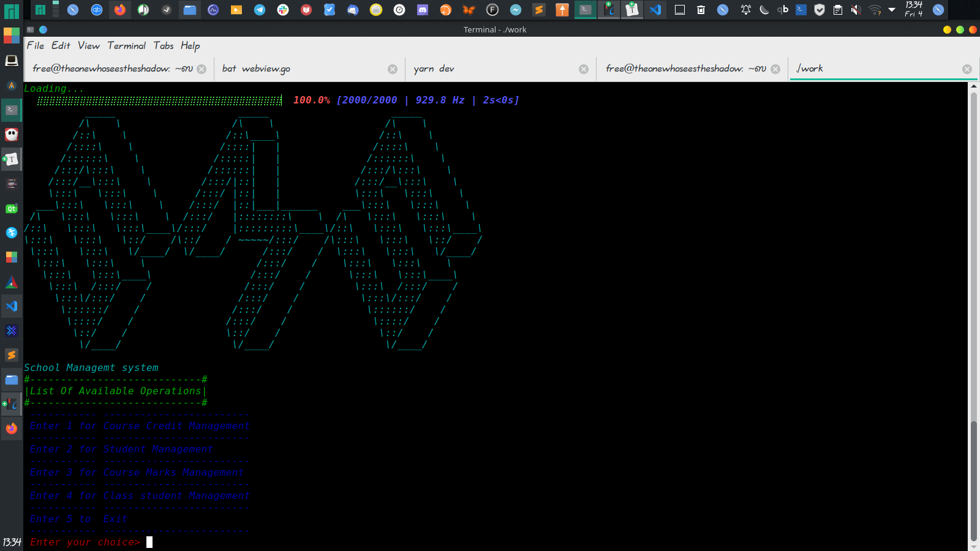Close the './work' terminal tab

point(967,69)
